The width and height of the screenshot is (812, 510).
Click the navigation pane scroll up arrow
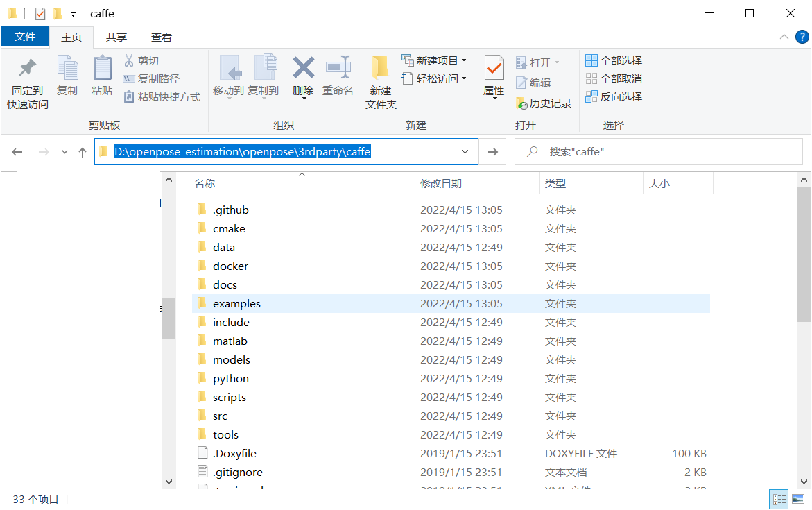click(169, 180)
